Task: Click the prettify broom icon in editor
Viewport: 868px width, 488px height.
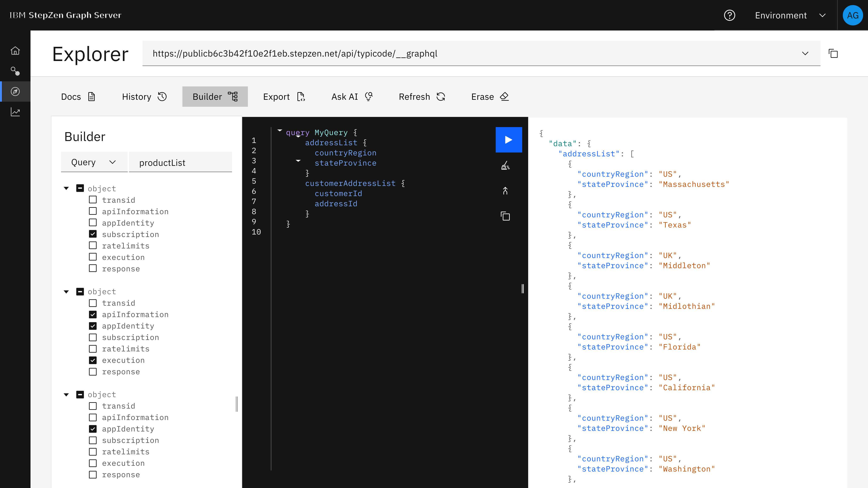Action: 505,165
